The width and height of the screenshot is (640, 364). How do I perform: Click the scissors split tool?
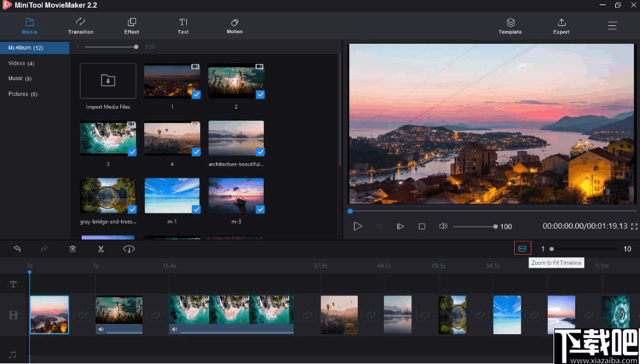101,248
